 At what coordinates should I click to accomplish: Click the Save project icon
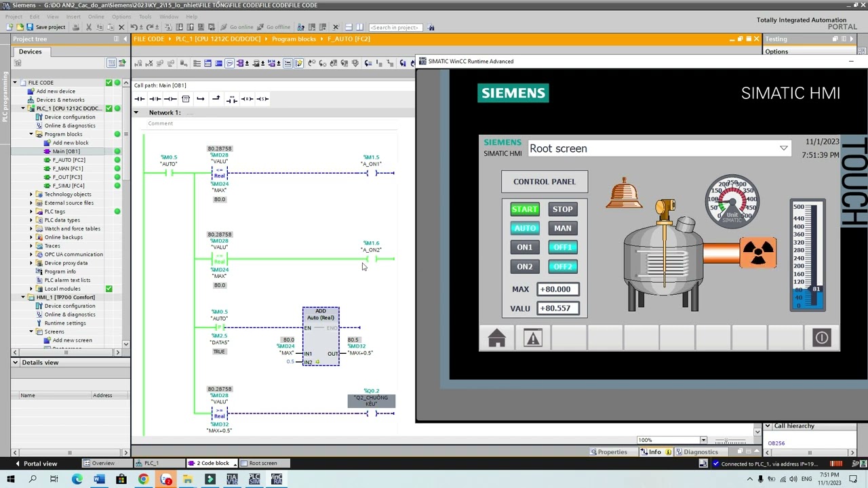pyautogui.click(x=29, y=27)
